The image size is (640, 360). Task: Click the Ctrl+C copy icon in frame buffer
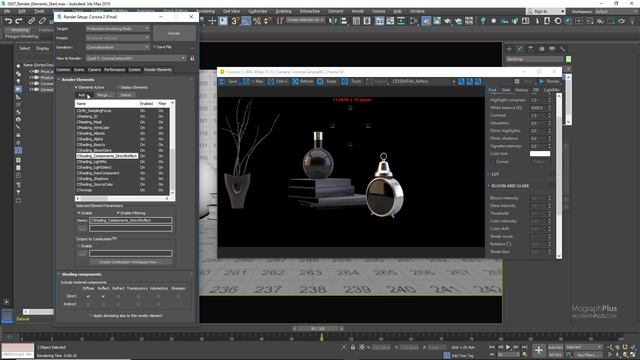271,82
